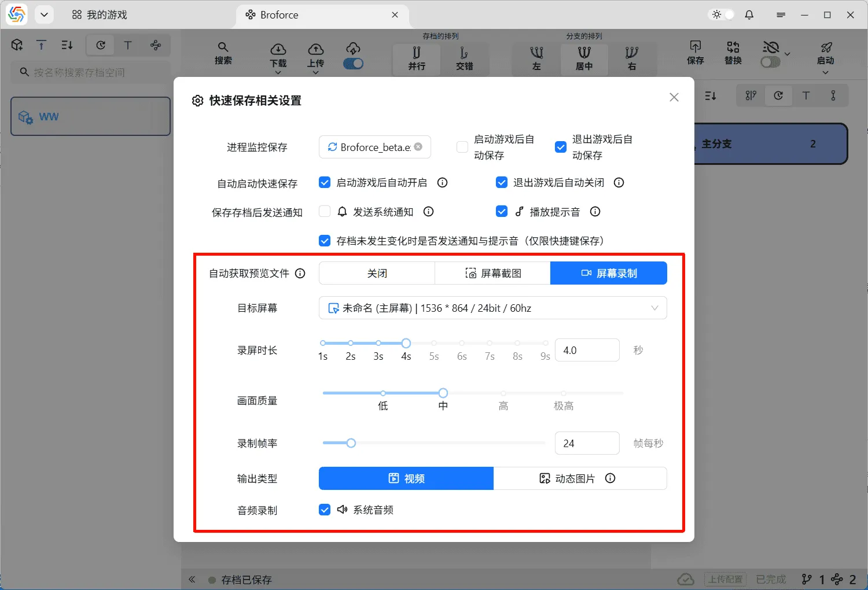The image size is (868, 590).
Task: Click the archive space search field
Action: [x=90, y=72]
